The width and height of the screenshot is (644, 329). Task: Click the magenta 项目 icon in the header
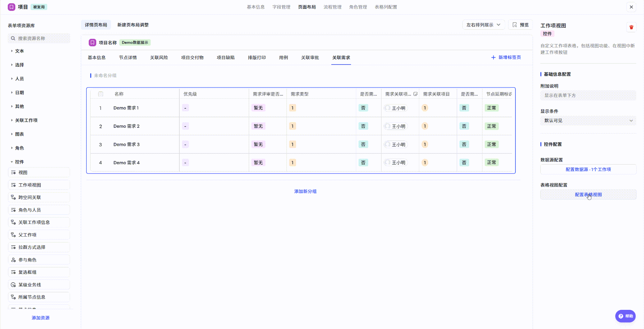(12, 7)
